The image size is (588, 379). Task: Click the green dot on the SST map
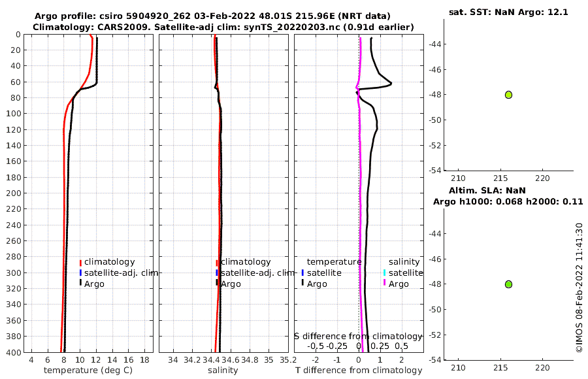coord(508,95)
